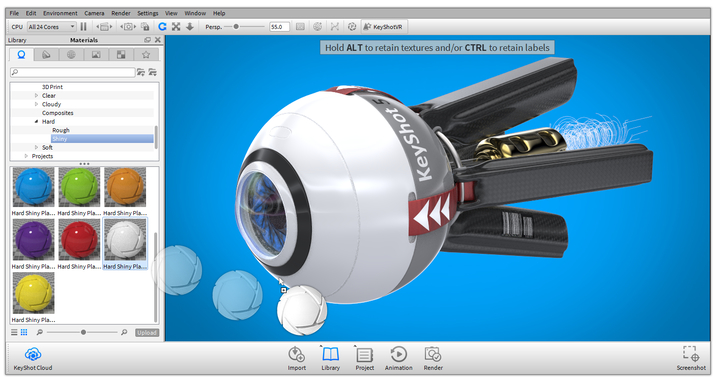Open the Environment menu
The width and height of the screenshot is (716, 380).
coord(60,13)
